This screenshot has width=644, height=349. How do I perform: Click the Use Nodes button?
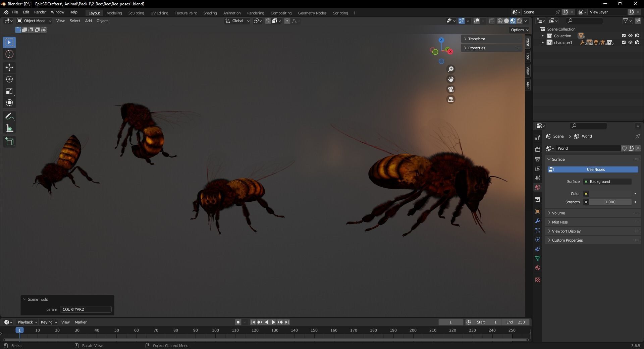(593, 169)
